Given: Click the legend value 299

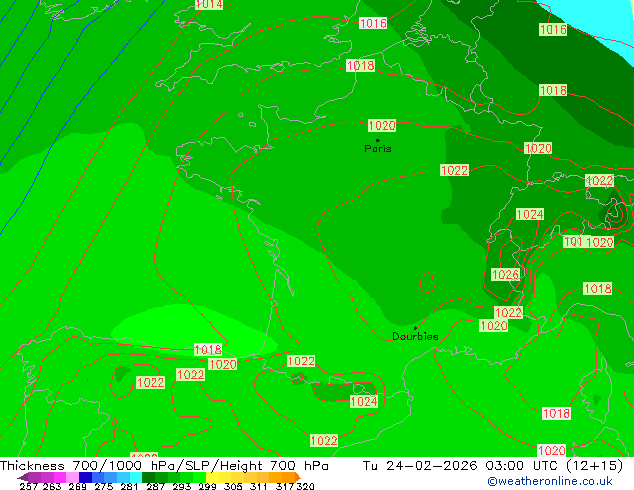Looking at the screenshot, I should 207,486.
